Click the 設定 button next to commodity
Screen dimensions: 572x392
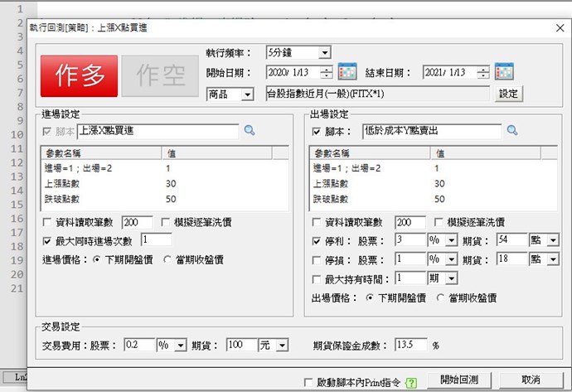coord(508,94)
